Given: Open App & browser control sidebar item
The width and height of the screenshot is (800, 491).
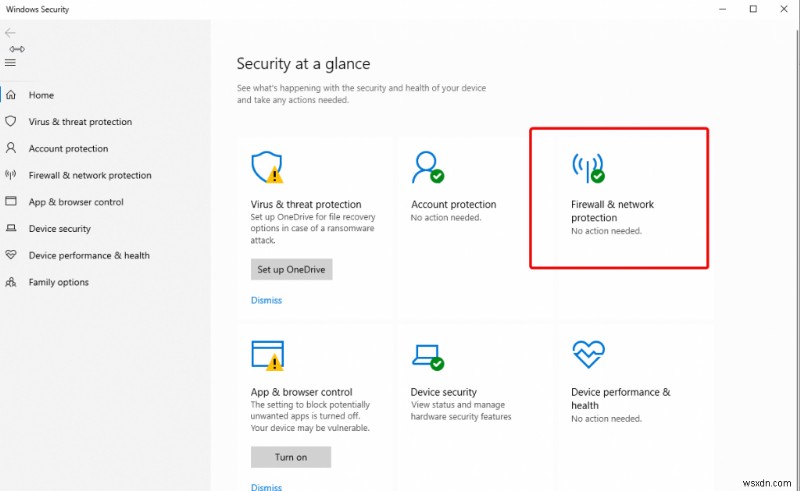Looking at the screenshot, I should click(x=76, y=202).
